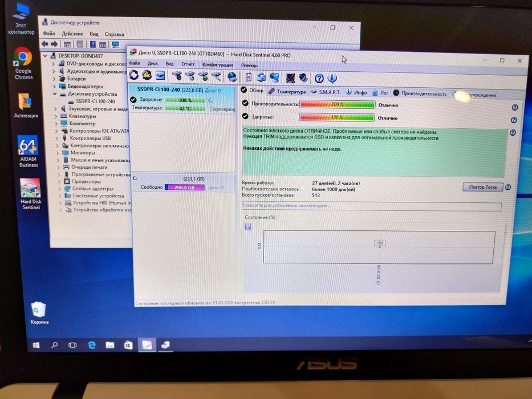Screen dimensions: 532x399
Task: Open the yellow warning alerts toolbar icon
Action: (147, 75)
